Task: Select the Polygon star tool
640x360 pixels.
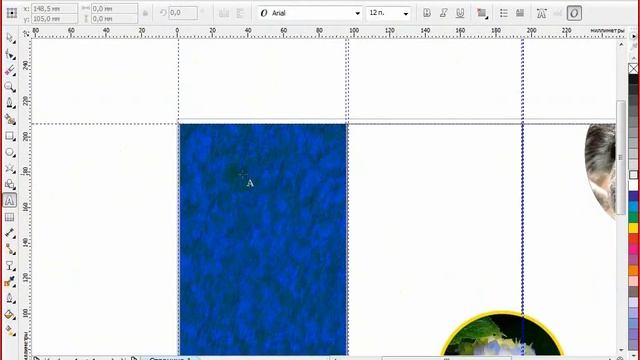Action: pyautogui.click(x=10, y=168)
